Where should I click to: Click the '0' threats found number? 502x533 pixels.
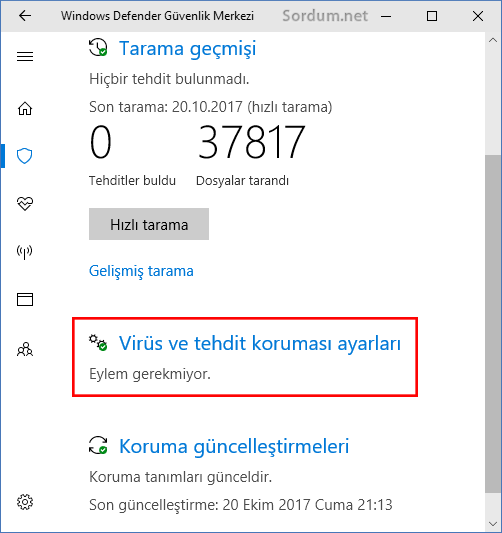coord(101,142)
